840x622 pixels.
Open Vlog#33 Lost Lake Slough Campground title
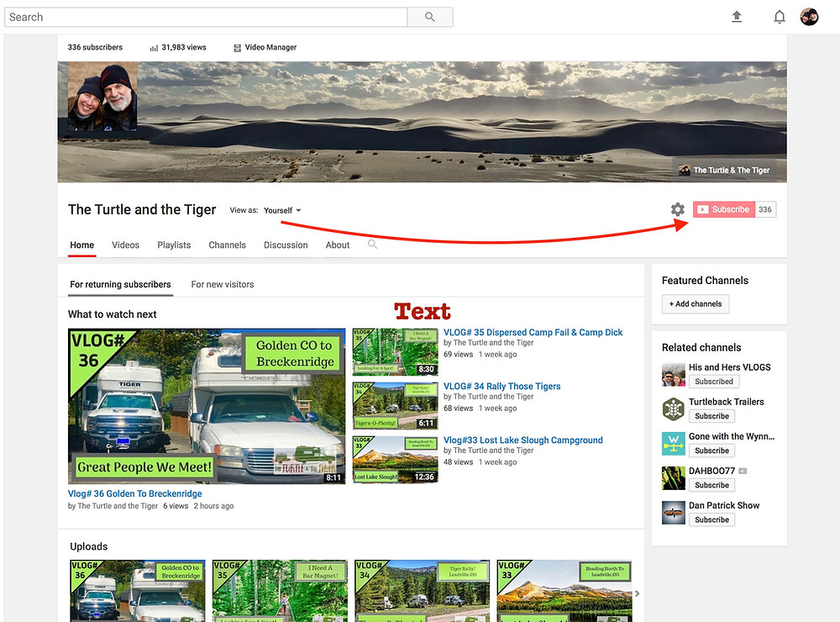[x=522, y=440]
